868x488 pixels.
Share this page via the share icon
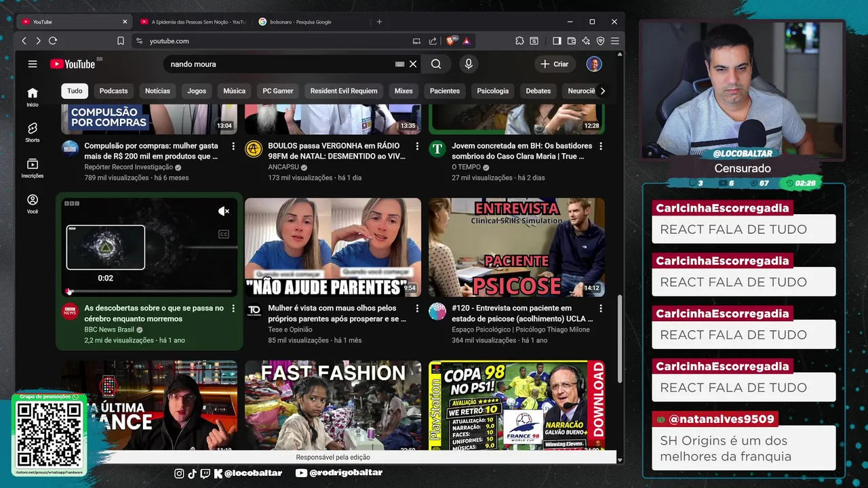(433, 41)
